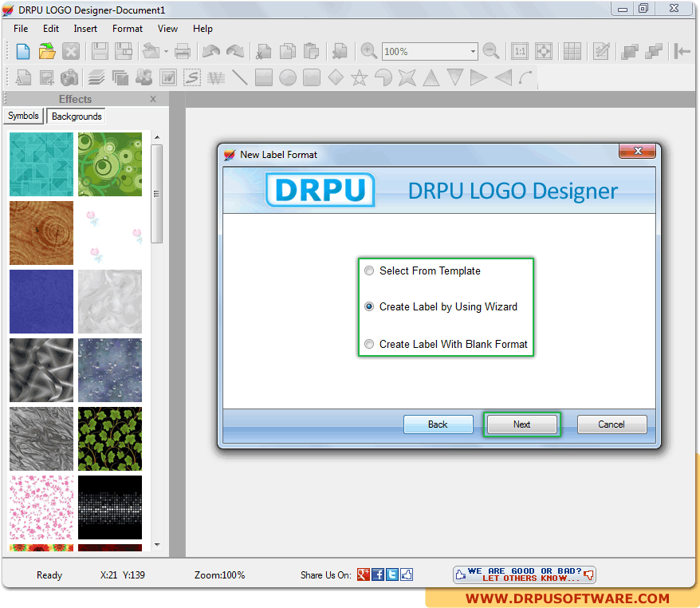
Task: Open the Help menu
Action: tap(203, 29)
